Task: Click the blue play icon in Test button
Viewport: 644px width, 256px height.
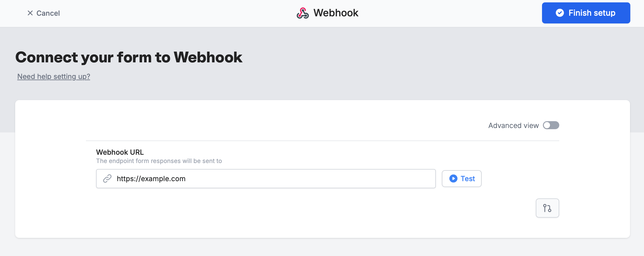Action: click(453, 178)
